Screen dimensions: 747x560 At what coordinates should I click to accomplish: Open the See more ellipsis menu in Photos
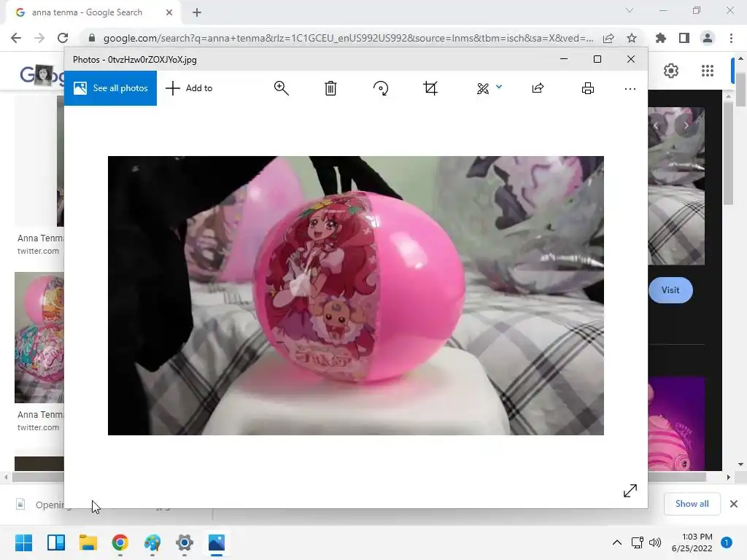pyautogui.click(x=630, y=88)
